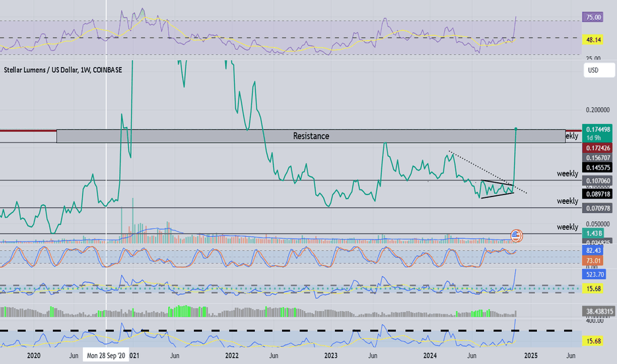This screenshot has height=364, width=617.
Task: Click the blue 523.70 indicator value label
Action: [x=594, y=274]
